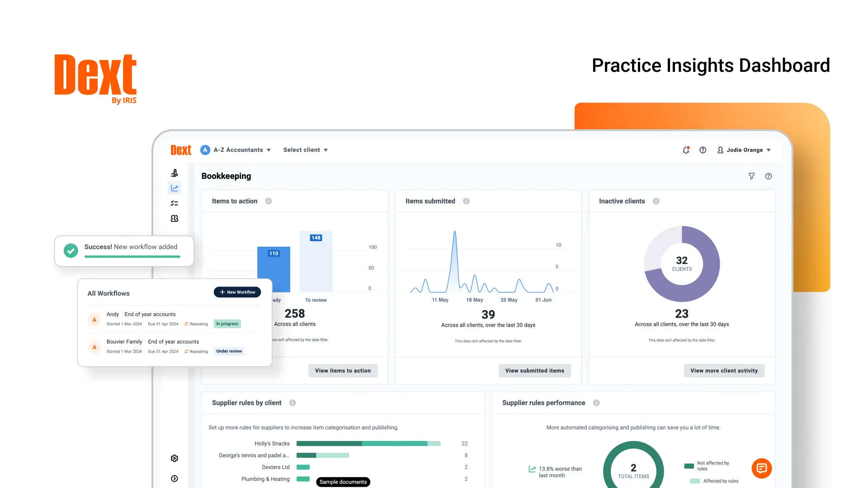Open the clients sidebar icon
The image size is (868, 488).
pyautogui.click(x=175, y=218)
